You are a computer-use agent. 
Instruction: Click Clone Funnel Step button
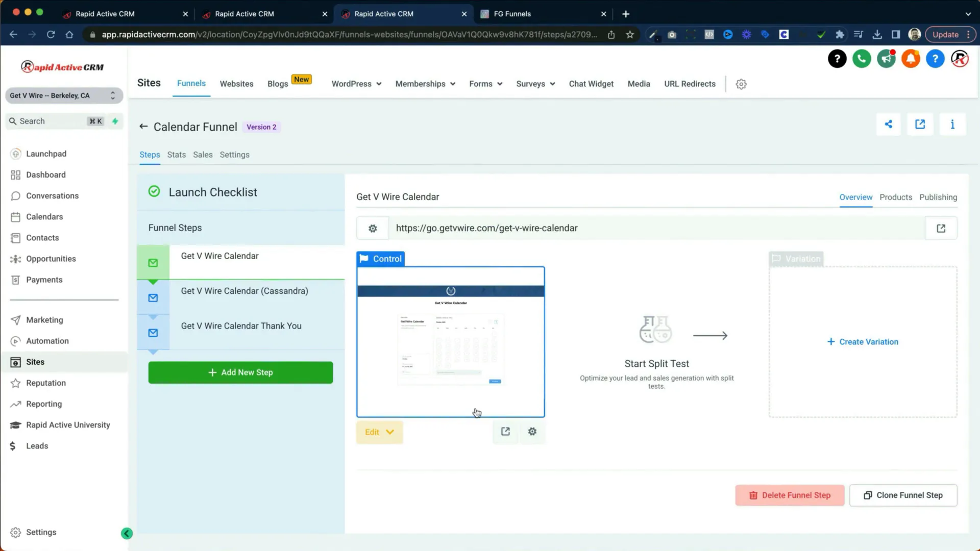[903, 495]
